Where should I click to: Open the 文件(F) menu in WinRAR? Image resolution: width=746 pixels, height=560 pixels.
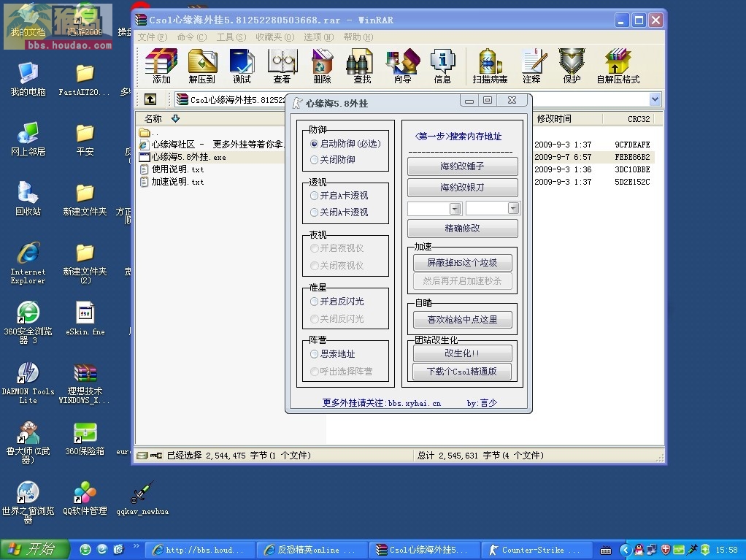(x=153, y=37)
